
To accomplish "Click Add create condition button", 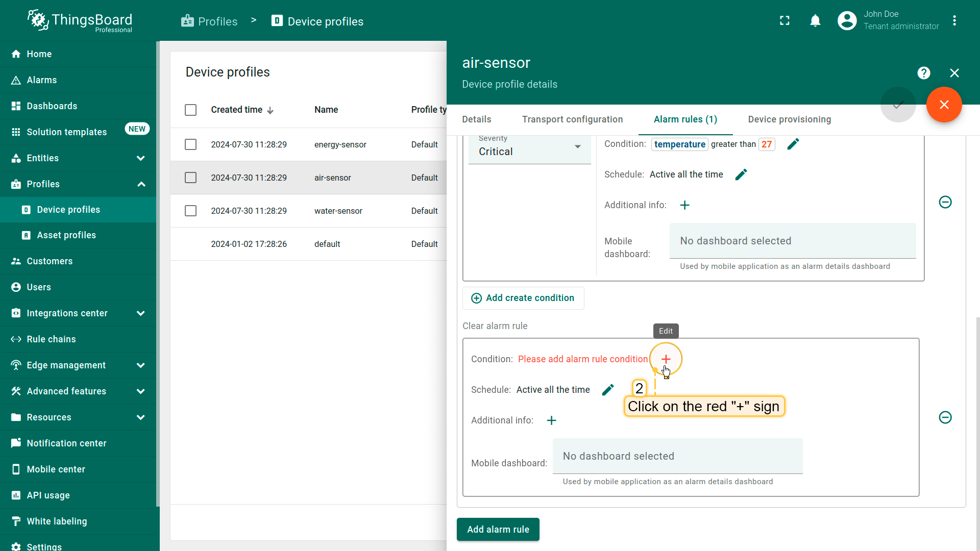I will coord(523,298).
